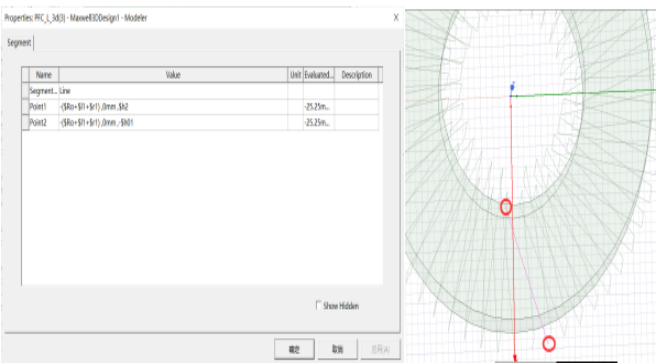Click the blue Z axis origin marker

(512, 87)
